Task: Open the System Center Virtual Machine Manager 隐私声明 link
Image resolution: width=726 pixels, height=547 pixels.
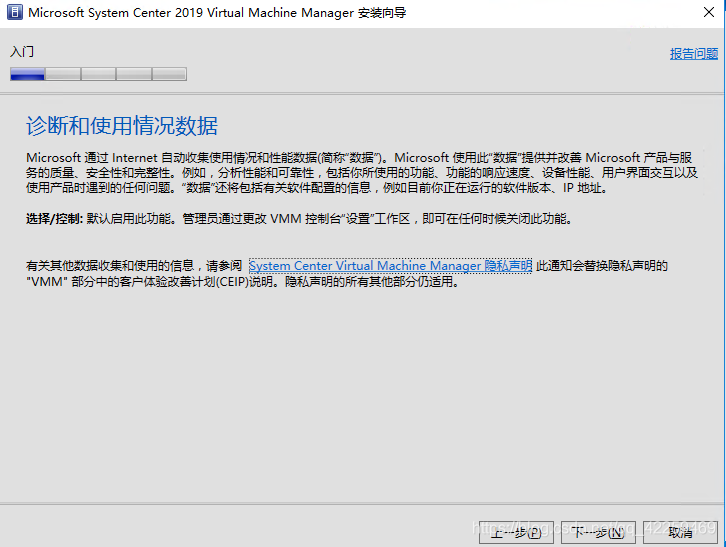Action: click(x=390, y=266)
